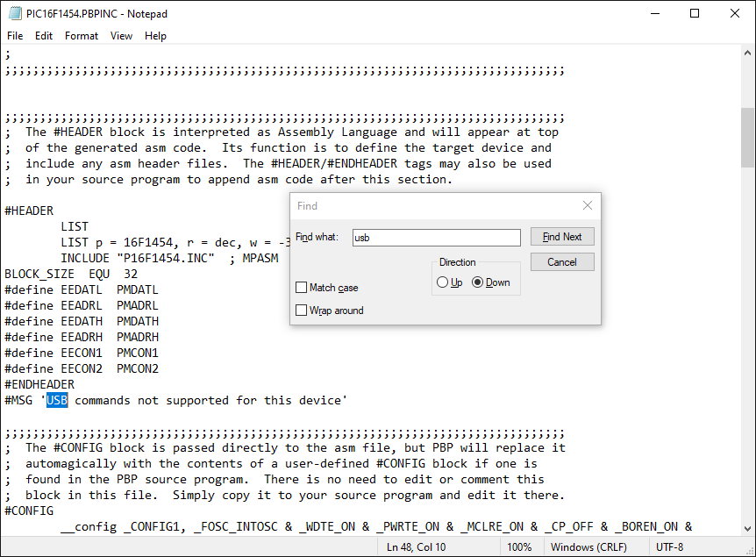The image size is (756, 557).
Task: Open the Help menu
Action: tap(155, 36)
